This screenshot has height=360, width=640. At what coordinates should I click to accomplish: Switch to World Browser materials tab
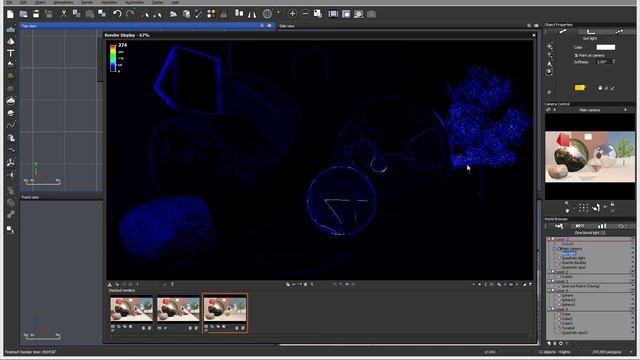click(580, 226)
